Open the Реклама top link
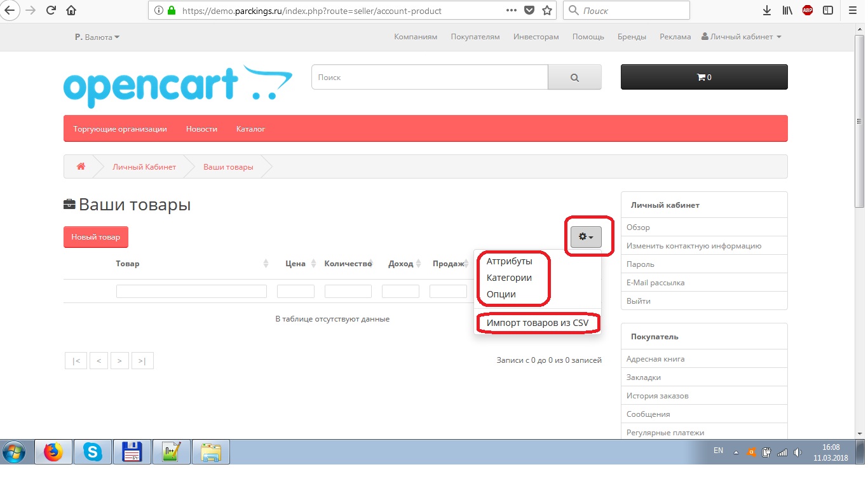Screen dimensions: 868x488 (675, 37)
